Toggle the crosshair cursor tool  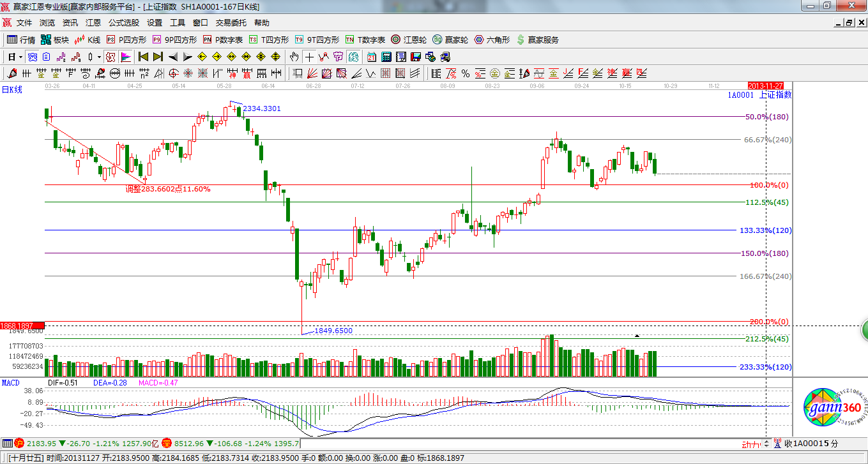[309, 57]
